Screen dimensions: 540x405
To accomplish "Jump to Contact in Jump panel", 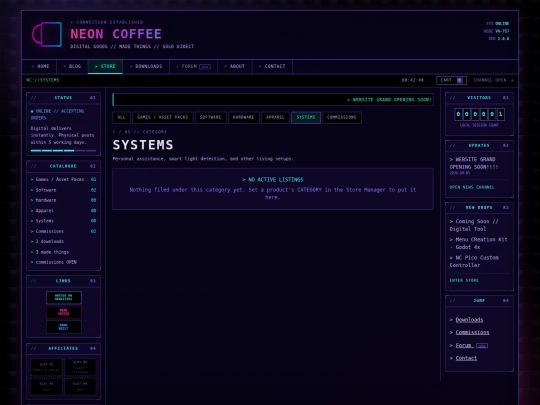I will 466,358.
